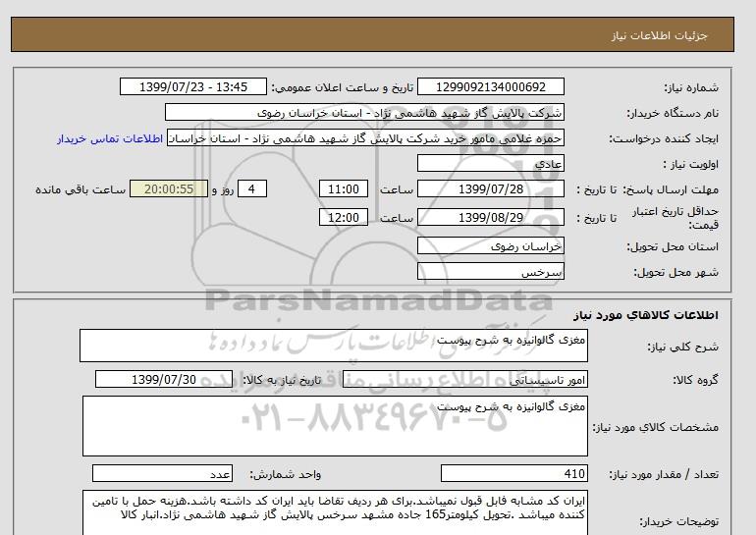
Task: Click goods need date field 1399/07/30
Action: click(x=164, y=379)
